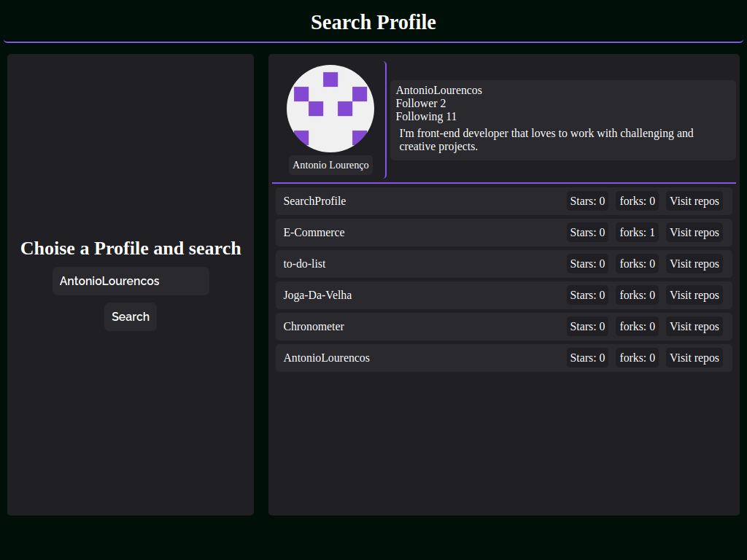Open Visit repos link for to-do-list
Viewport: 747px width, 560px height.
coord(694,264)
